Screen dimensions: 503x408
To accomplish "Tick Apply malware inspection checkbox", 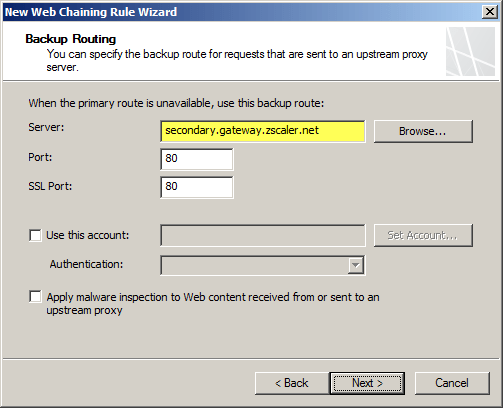I will point(35,296).
